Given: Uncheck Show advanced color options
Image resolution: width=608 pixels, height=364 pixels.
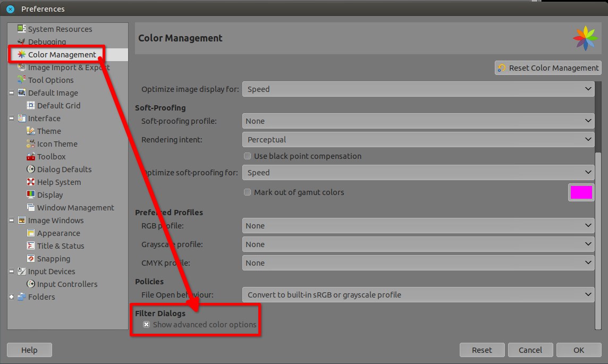Looking at the screenshot, I should pos(146,325).
